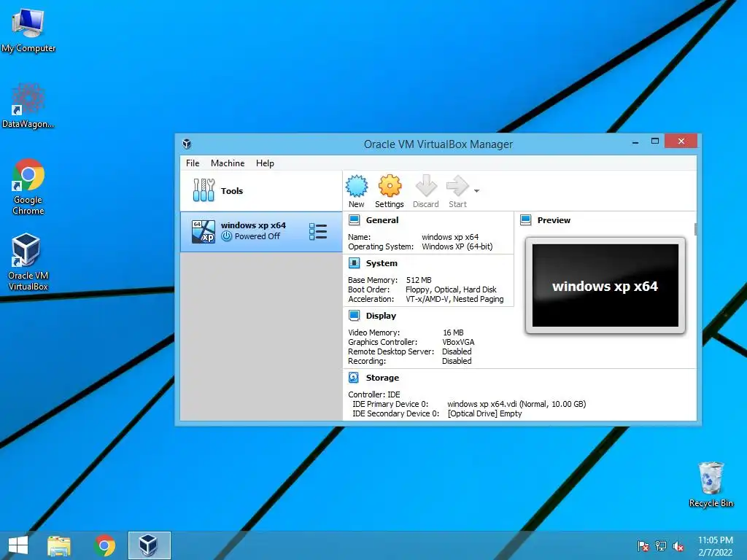Click the Acceleration value VT-x/AMD-V, Nested Paging
This screenshot has height=560, width=747.
point(454,299)
